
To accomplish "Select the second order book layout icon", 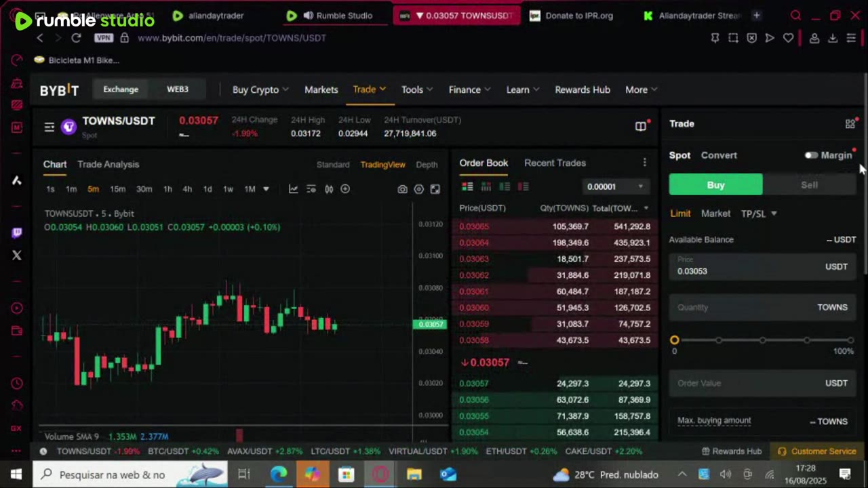I will pos(485,186).
